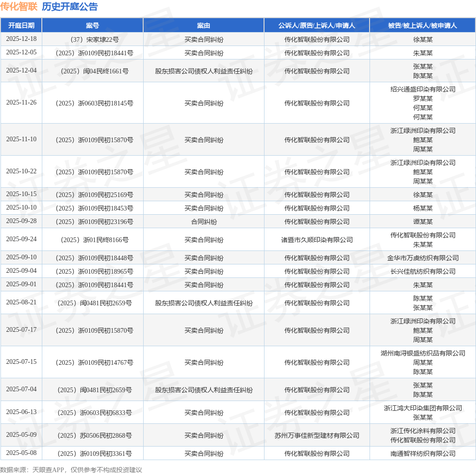Select the 案由 column header
476x474 pixels.
pyautogui.click(x=204, y=26)
